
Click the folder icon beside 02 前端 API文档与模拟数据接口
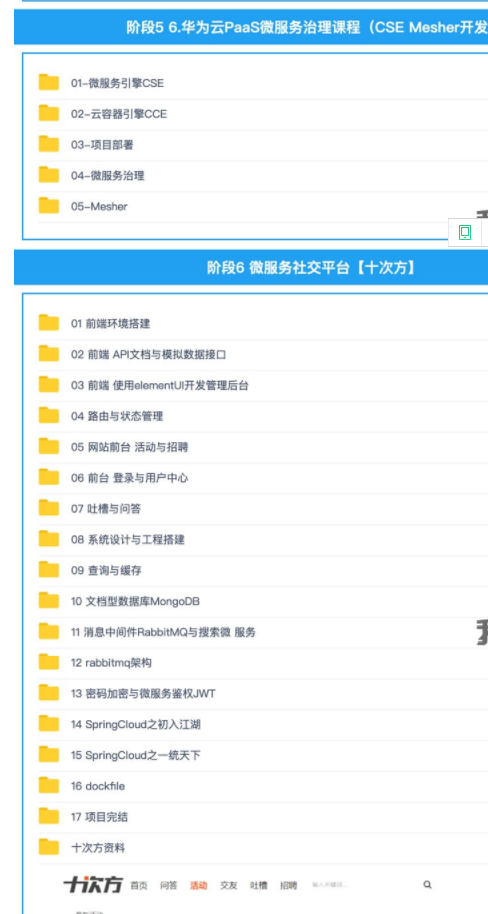[49, 354]
